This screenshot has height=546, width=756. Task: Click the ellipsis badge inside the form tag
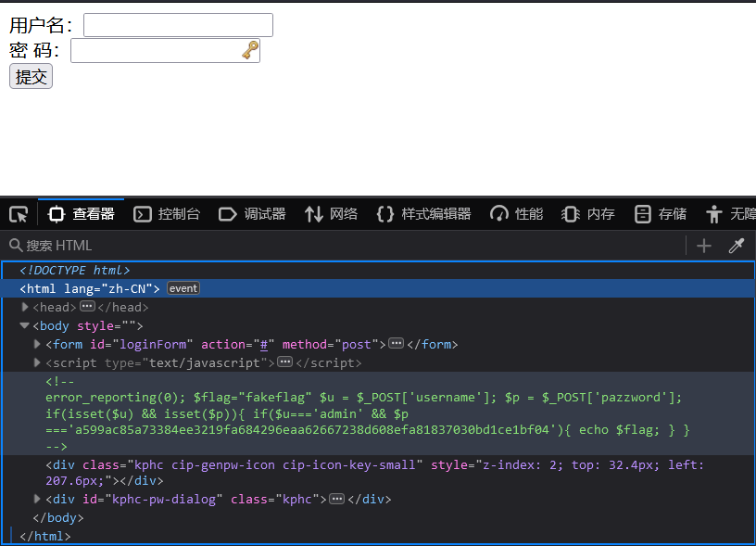click(397, 343)
